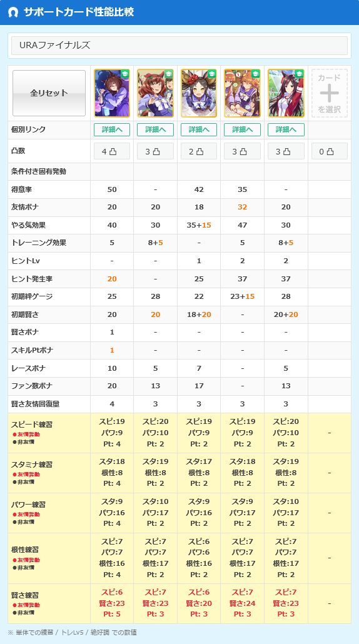Select the fourth support card thumbnail
359x644 pixels.
242,93
